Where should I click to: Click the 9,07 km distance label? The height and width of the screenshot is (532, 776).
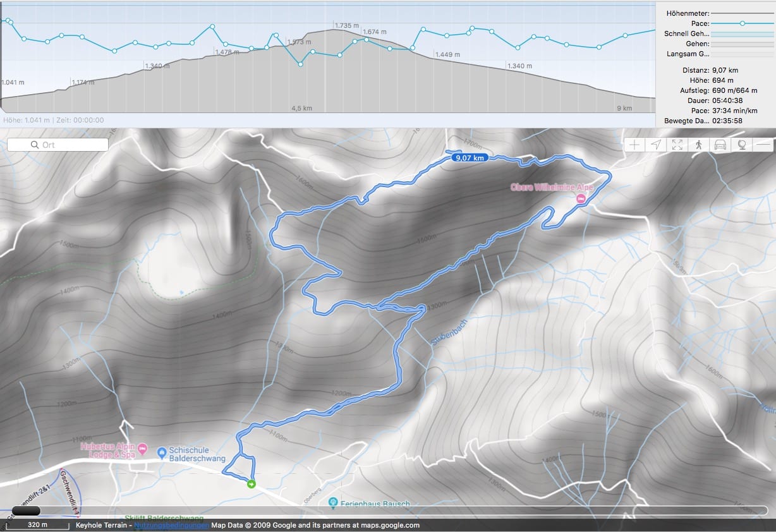coord(470,158)
